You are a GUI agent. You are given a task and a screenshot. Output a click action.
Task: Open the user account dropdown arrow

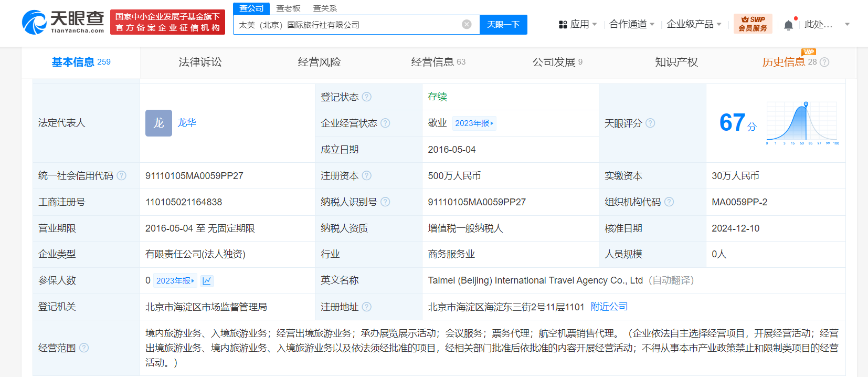click(x=847, y=25)
